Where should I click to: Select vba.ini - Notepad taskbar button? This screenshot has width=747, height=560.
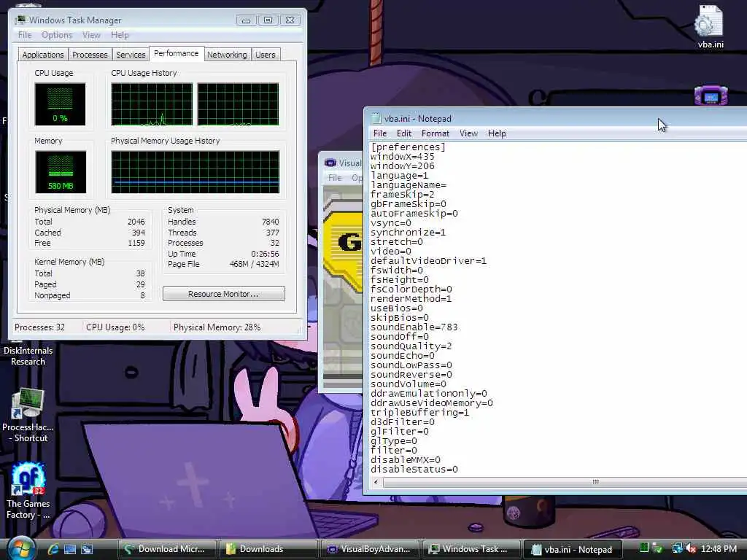(573, 549)
